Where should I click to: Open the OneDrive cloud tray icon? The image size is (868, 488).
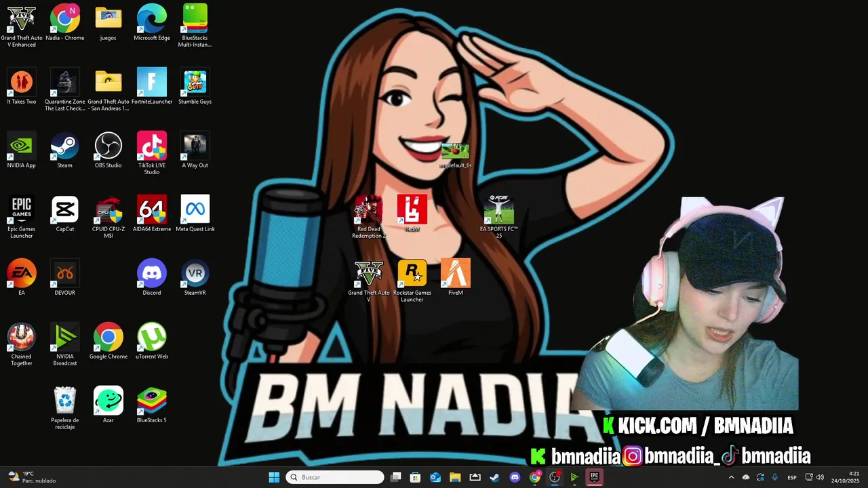(x=746, y=477)
